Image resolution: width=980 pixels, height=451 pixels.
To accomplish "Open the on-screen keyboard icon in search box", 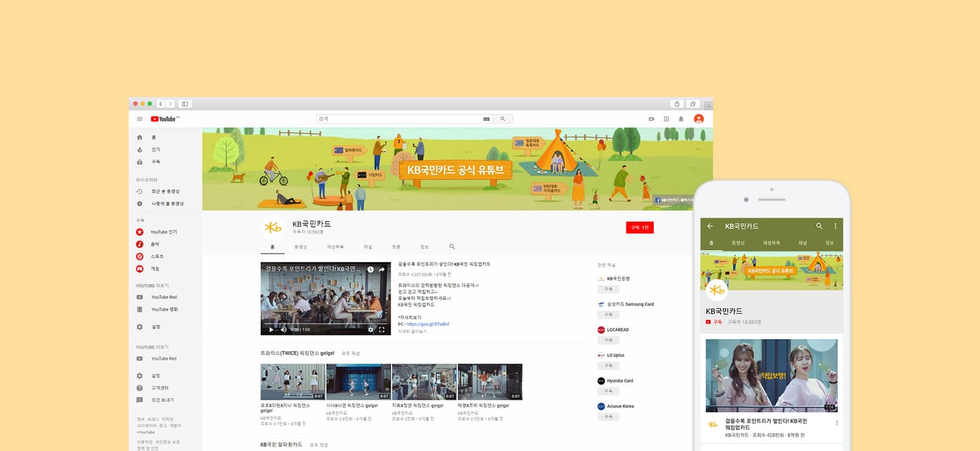I will click(x=486, y=119).
